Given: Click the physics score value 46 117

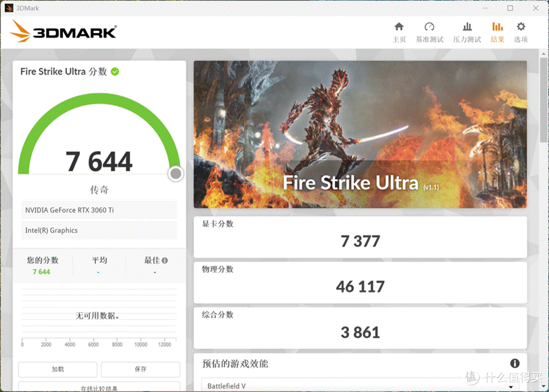Looking at the screenshot, I should point(360,287).
